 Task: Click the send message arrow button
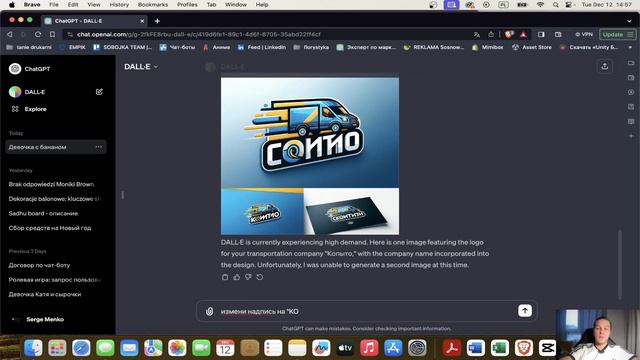tap(525, 311)
